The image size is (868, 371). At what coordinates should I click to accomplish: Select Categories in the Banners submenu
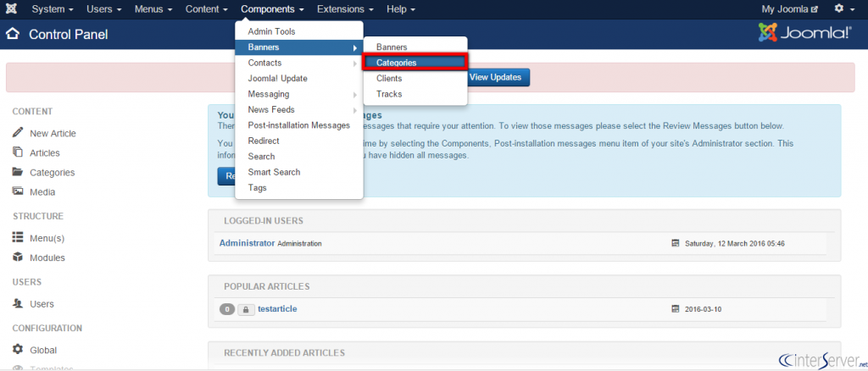415,63
